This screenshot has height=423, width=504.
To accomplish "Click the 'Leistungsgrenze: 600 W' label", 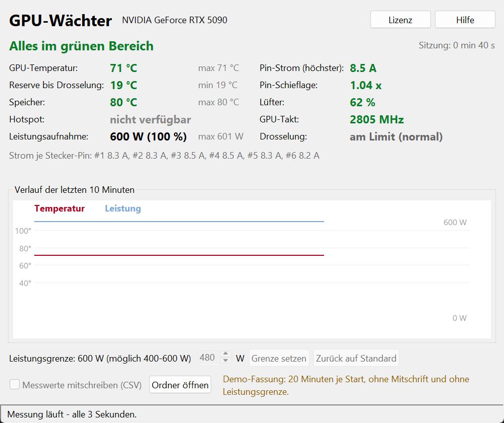I will click(100, 358).
